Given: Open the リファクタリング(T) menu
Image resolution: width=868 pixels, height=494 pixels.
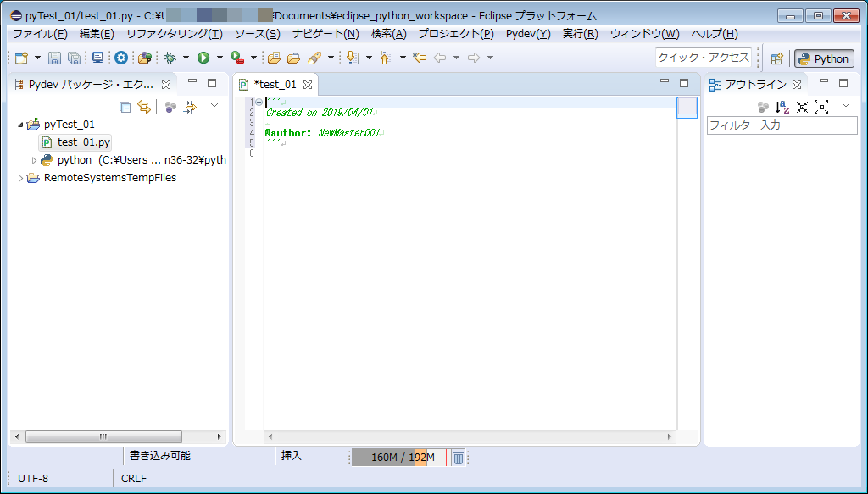Looking at the screenshot, I should click(x=175, y=34).
